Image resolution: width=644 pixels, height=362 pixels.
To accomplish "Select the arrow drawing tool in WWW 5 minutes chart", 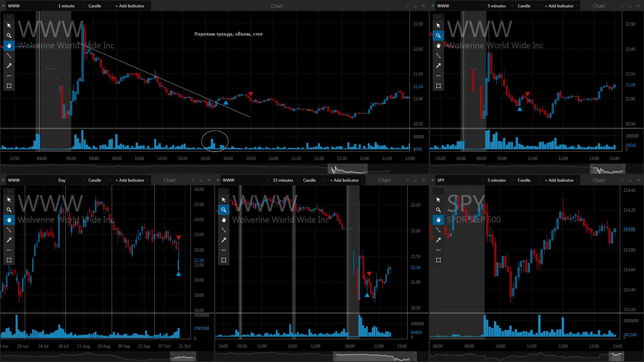I will (438, 66).
